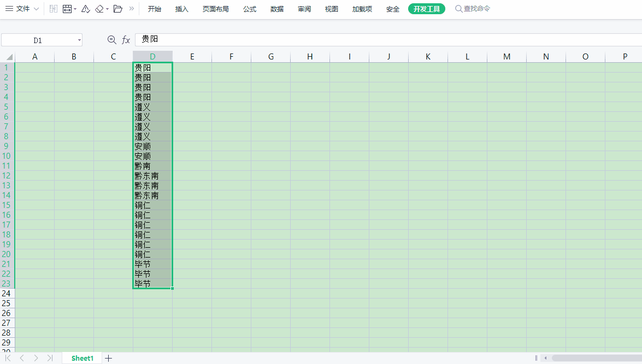The height and width of the screenshot is (364, 642).
Task: Click cell D11 containing 黔南
Action: tap(153, 166)
